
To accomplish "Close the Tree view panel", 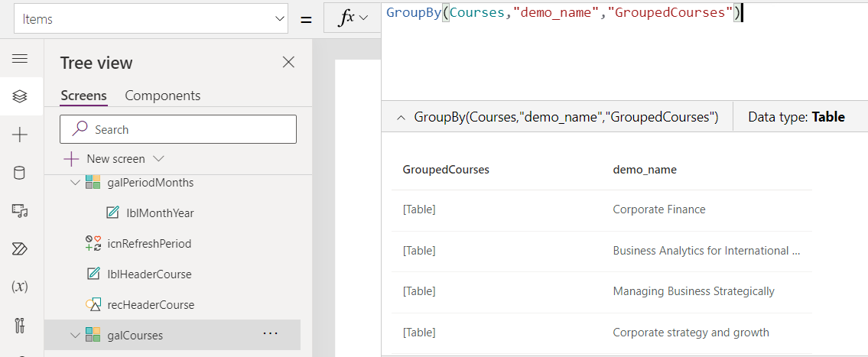I will coord(288,62).
